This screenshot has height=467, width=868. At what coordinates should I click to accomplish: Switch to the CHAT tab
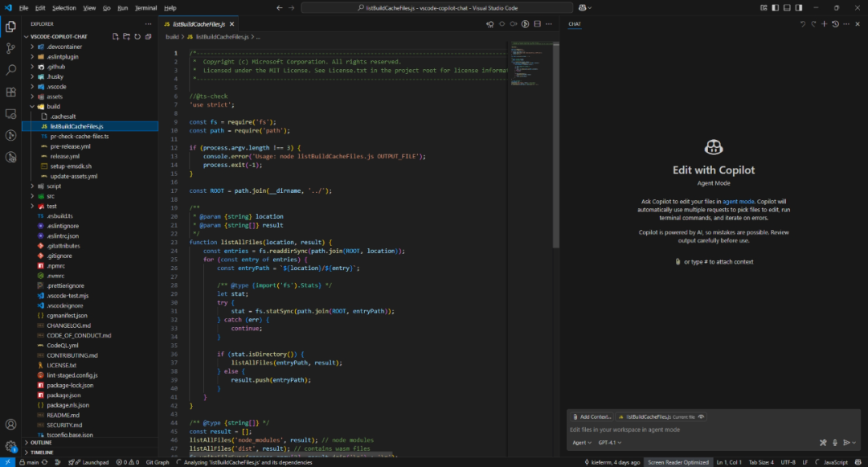click(x=575, y=24)
